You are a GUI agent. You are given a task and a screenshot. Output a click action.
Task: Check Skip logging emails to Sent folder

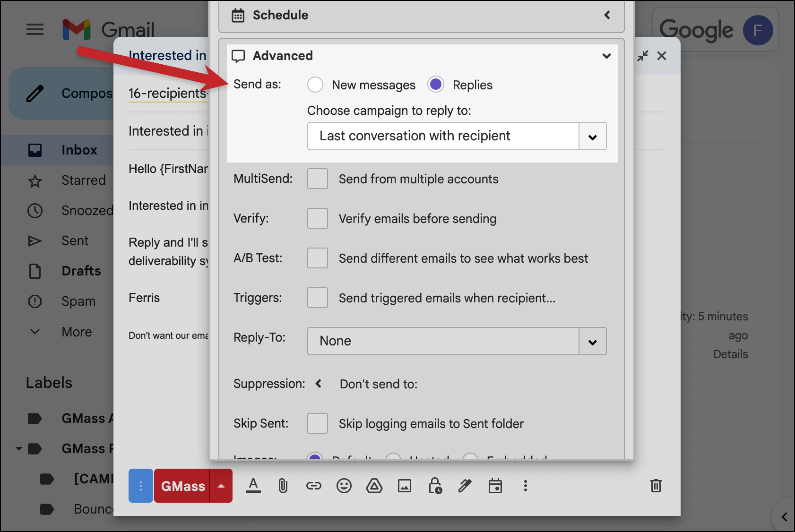[x=318, y=423]
